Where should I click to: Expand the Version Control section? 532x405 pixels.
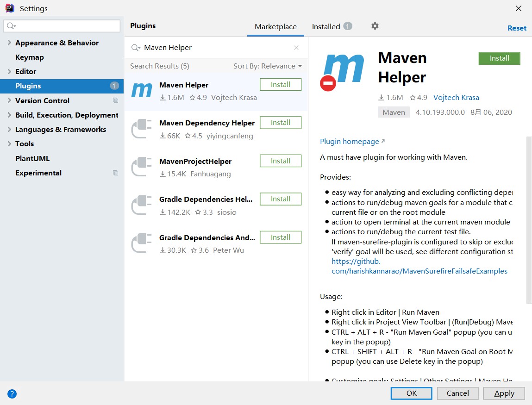(x=9, y=100)
